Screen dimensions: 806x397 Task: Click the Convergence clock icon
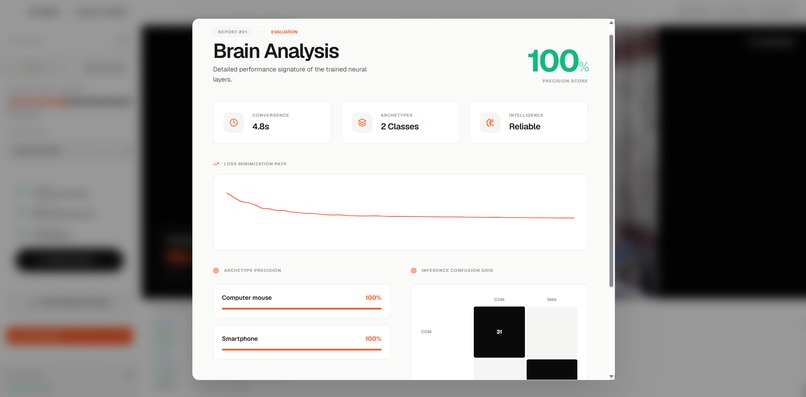pyautogui.click(x=233, y=122)
